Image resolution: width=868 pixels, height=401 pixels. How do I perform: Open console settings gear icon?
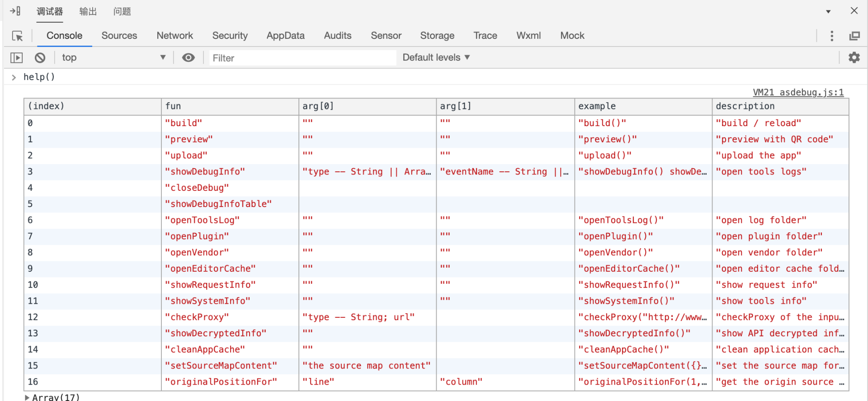click(x=854, y=57)
